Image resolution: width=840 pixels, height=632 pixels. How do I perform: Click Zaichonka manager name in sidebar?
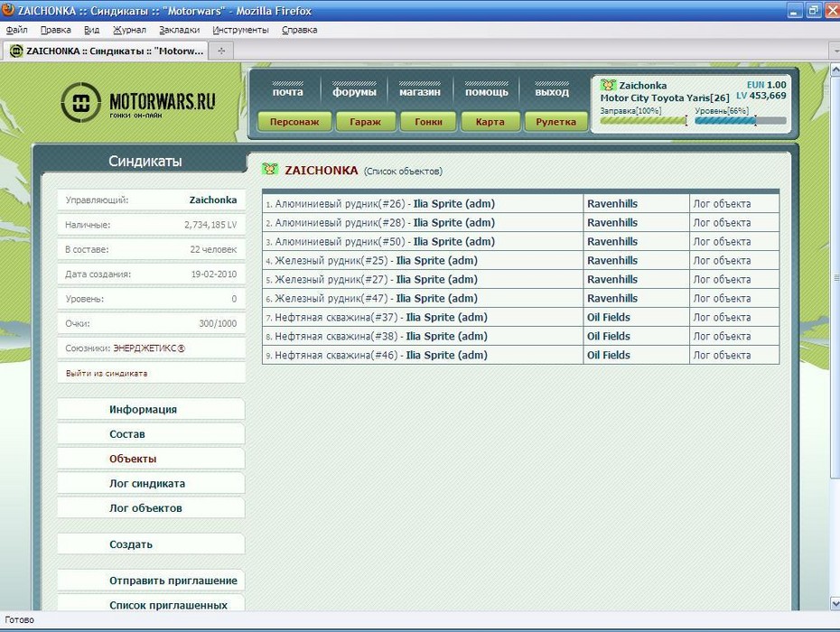point(212,200)
